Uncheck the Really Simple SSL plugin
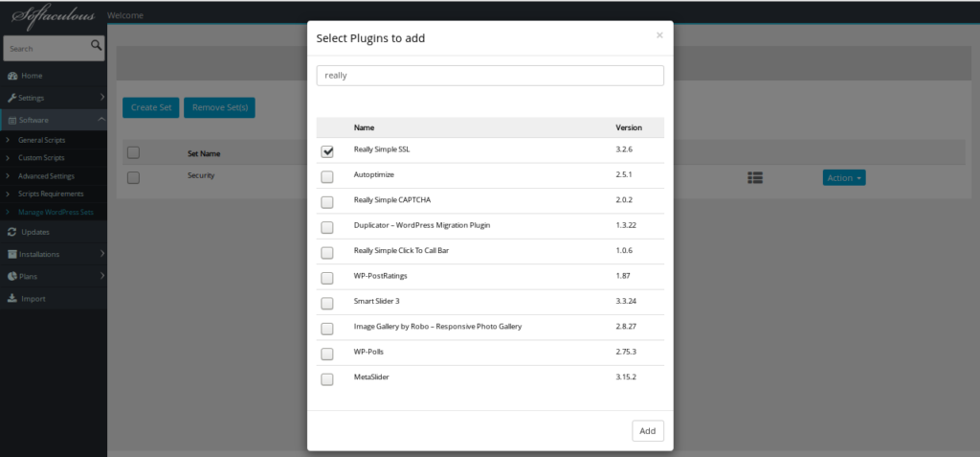Image resolution: width=980 pixels, height=457 pixels. (x=327, y=151)
